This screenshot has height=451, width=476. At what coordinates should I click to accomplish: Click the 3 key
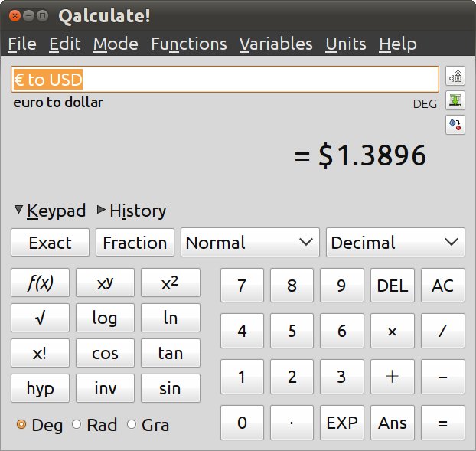pos(342,377)
